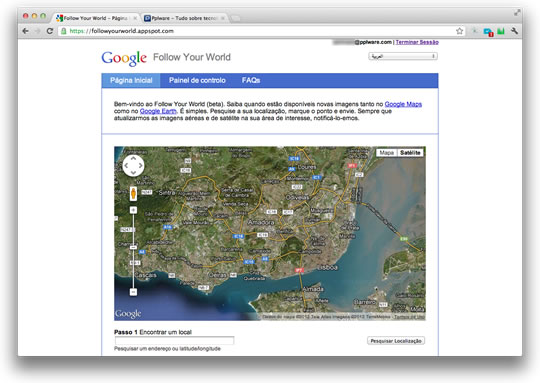Click the browser forward arrow
Image resolution: width=540 pixels, height=383 pixels.
(38, 31)
